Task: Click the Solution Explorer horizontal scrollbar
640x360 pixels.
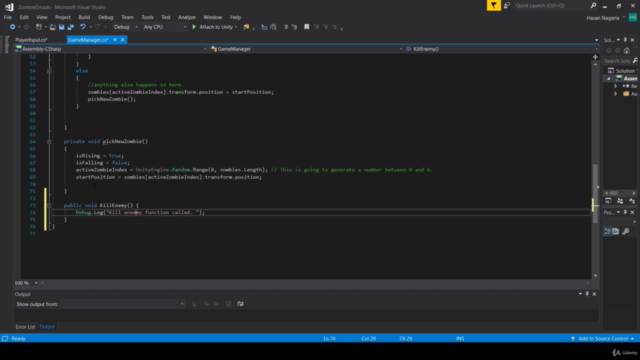Action: pos(620,193)
